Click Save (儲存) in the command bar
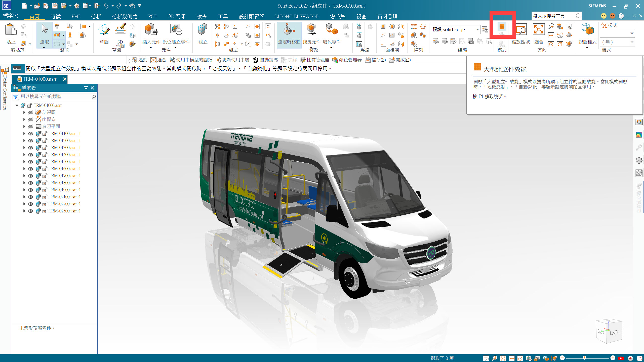The width and height of the screenshot is (644, 362). 375,60
